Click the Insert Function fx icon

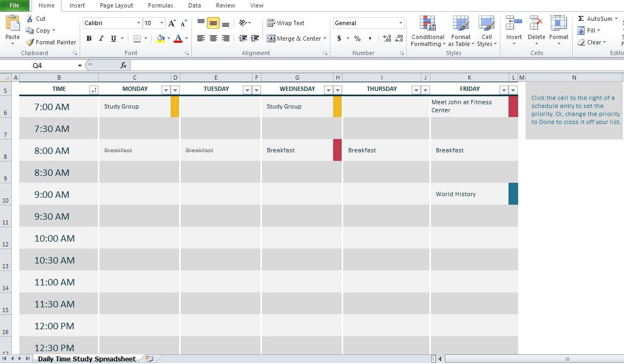pos(124,65)
